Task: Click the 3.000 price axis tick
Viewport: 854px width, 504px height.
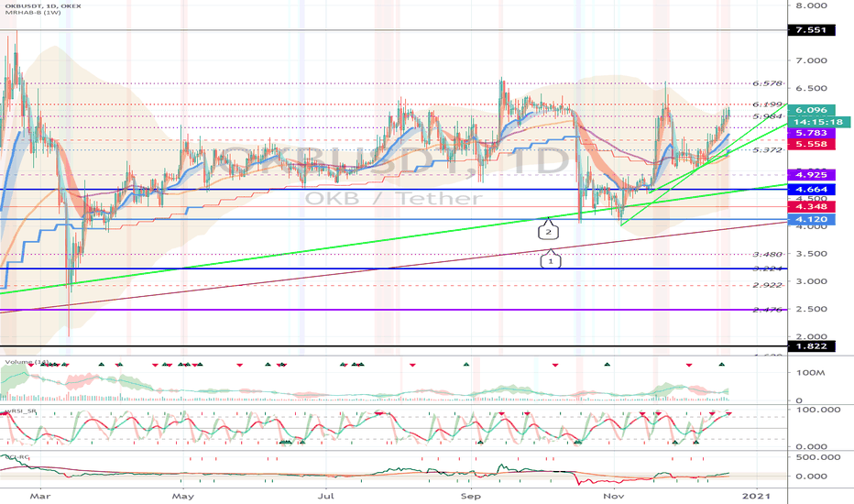Action: point(812,281)
